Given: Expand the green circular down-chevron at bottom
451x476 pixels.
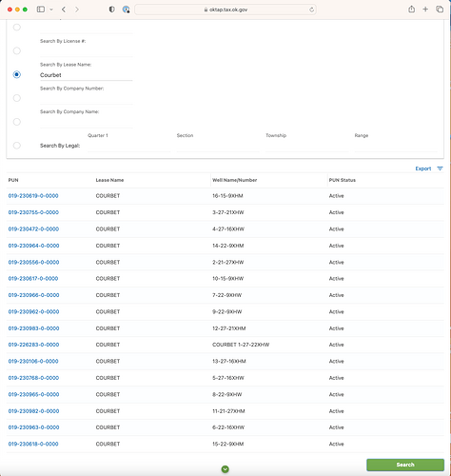Looking at the screenshot, I should pos(225,469).
